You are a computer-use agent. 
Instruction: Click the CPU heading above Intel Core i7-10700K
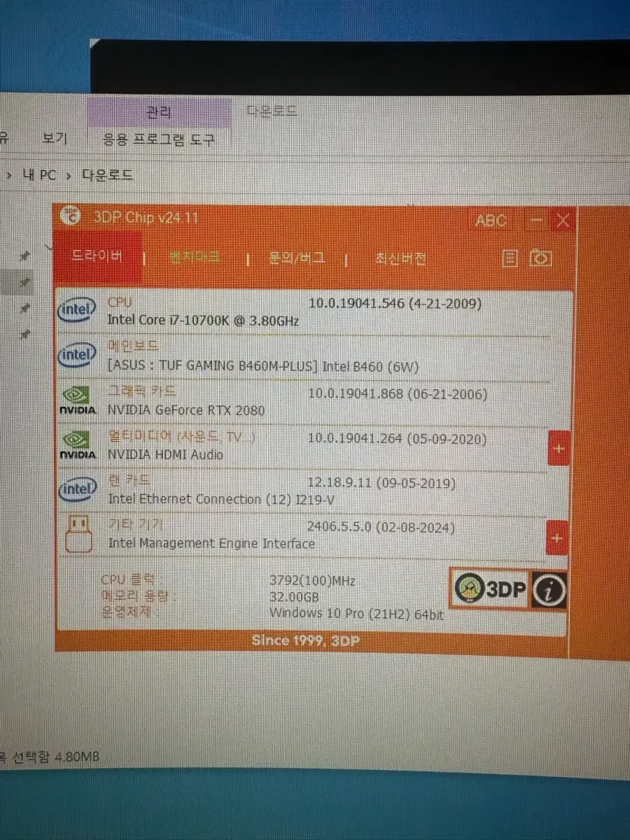(x=119, y=302)
